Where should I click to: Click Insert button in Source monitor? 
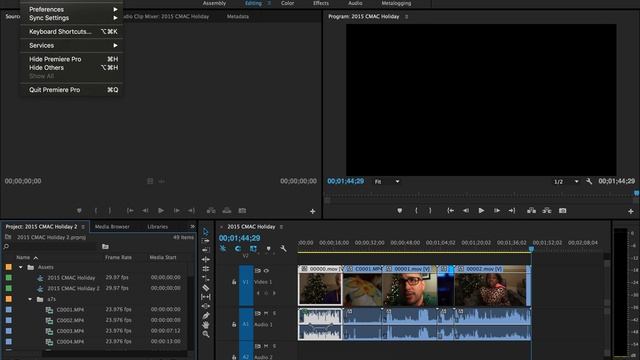(211, 211)
